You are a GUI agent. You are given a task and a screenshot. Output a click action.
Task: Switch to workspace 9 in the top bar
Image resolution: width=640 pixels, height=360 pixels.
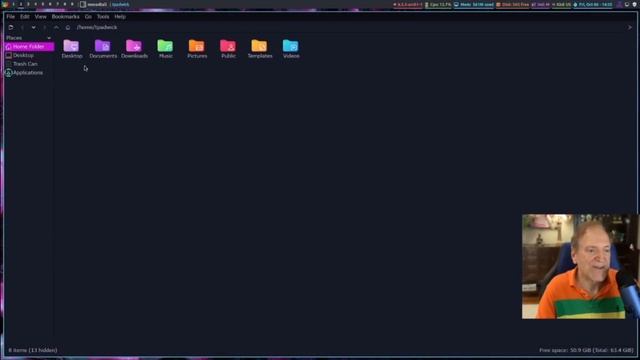72,4
